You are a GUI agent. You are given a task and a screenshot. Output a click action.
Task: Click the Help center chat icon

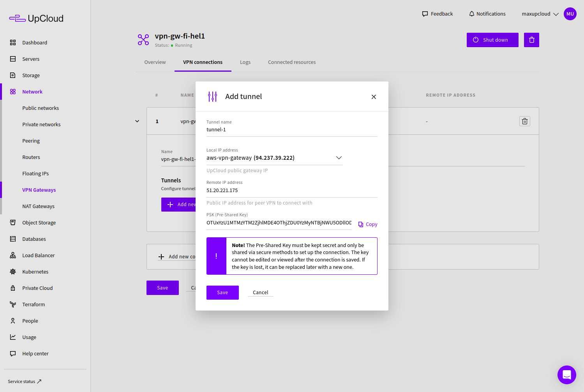(13, 353)
